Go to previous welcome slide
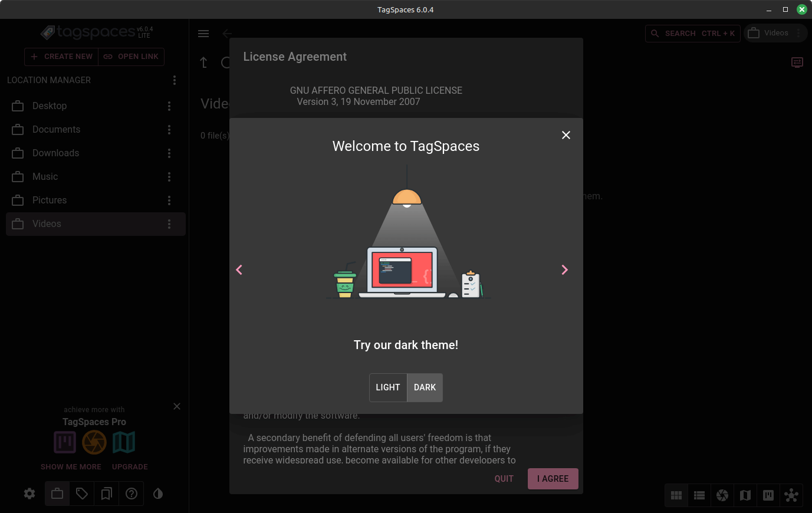The height and width of the screenshot is (513, 812). point(239,270)
